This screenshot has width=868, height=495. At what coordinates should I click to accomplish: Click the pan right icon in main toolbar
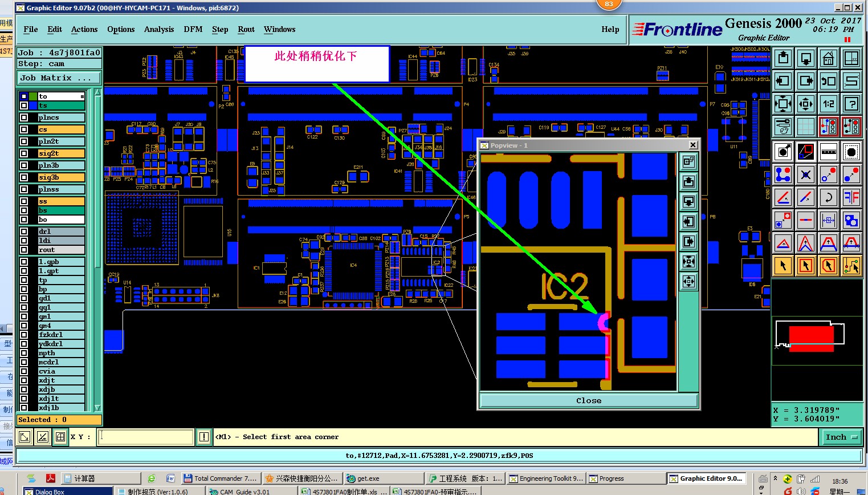pos(806,80)
